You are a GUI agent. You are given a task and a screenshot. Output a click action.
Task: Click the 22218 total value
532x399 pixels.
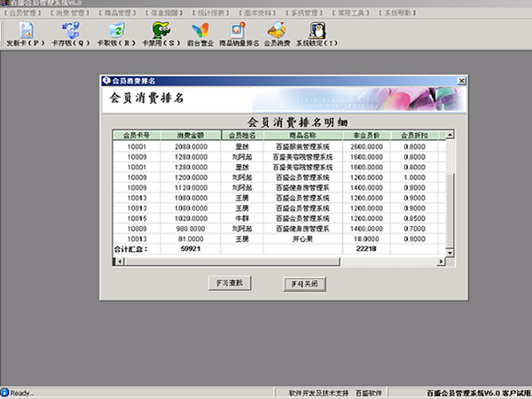point(366,248)
